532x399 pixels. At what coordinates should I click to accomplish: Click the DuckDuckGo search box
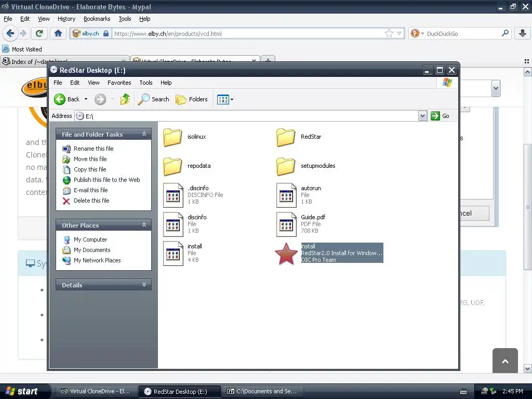click(x=463, y=33)
